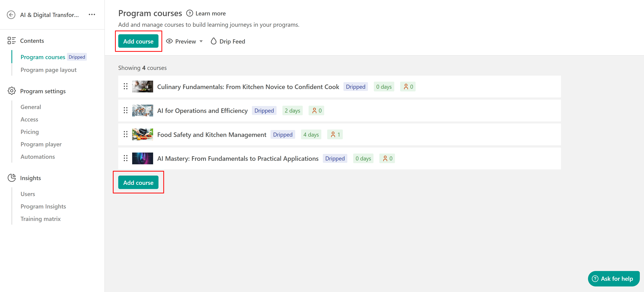Open Program page layout in sidebar

48,70
